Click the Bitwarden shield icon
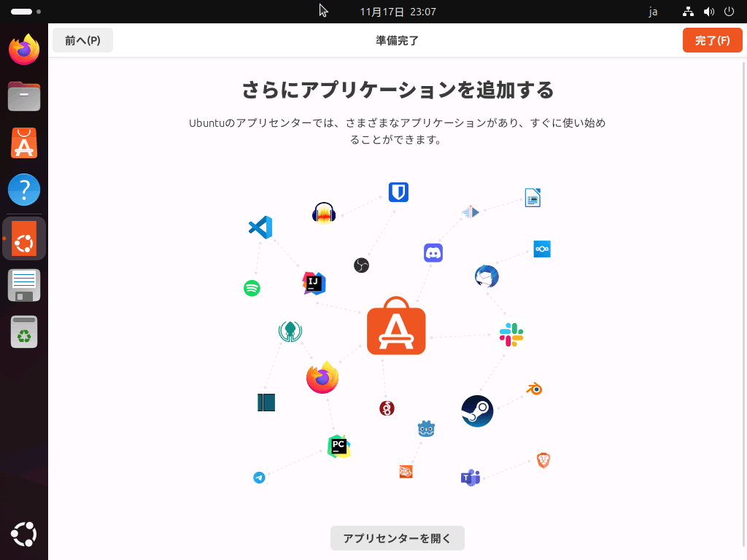 pos(398,192)
